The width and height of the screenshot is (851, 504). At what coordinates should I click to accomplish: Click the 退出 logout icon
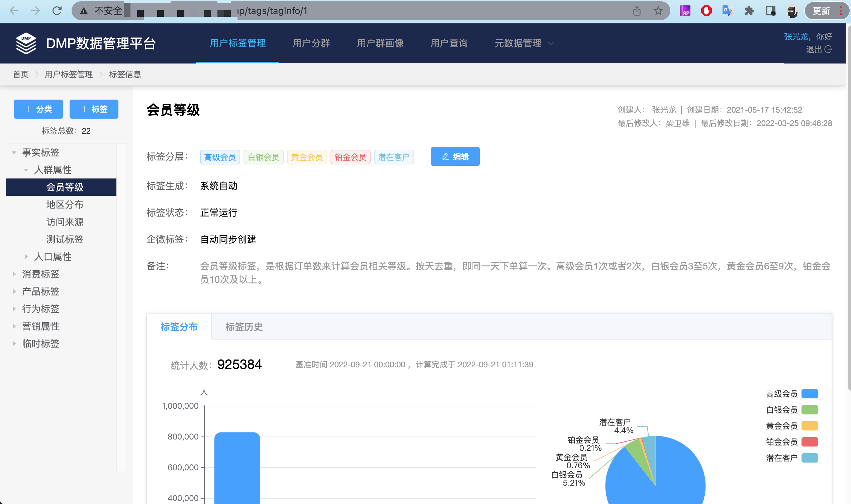tap(828, 49)
